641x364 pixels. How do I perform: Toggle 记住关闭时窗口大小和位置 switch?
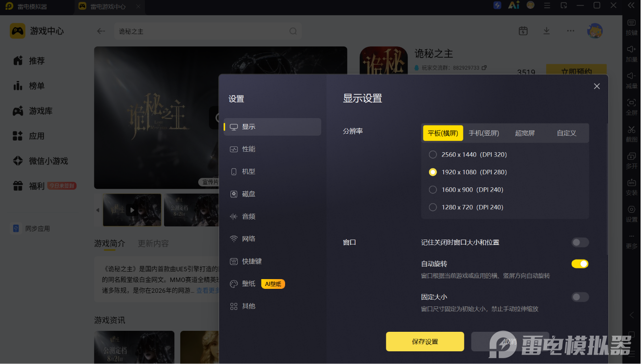click(x=580, y=243)
